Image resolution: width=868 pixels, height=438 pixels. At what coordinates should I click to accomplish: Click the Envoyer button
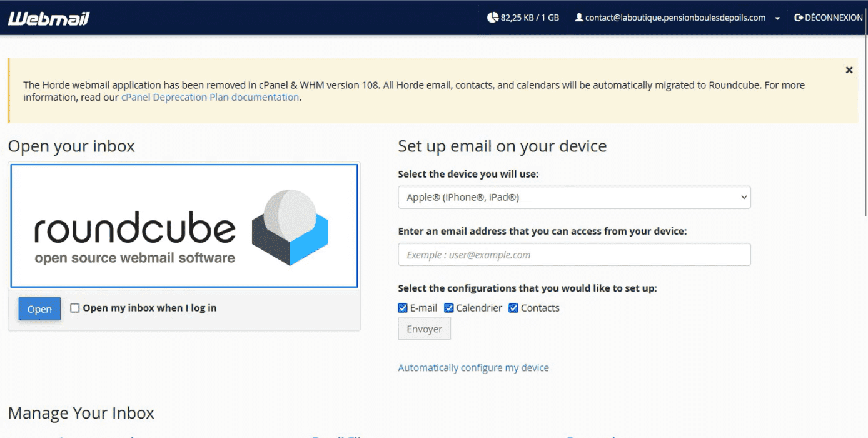coord(424,329)
